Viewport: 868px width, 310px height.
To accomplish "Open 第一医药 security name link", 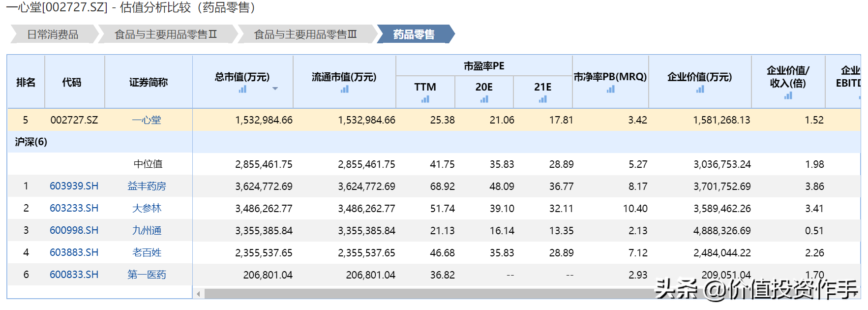I will pyautogui.click(x=147, y=275).
